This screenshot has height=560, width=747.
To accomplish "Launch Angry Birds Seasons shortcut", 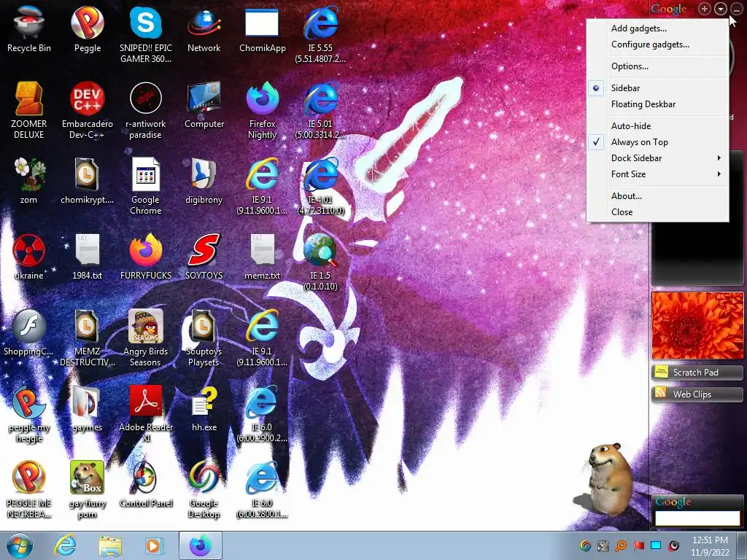I will tap(145, 337).
